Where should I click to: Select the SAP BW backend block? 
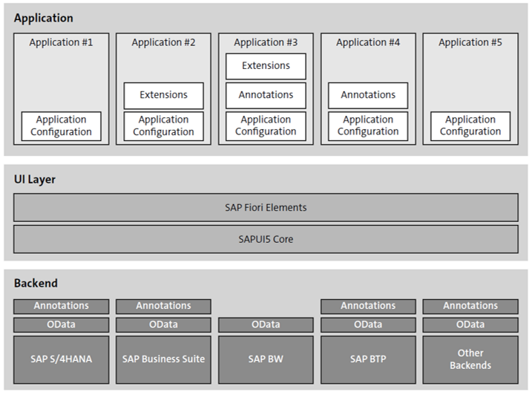tap(266, 359)
